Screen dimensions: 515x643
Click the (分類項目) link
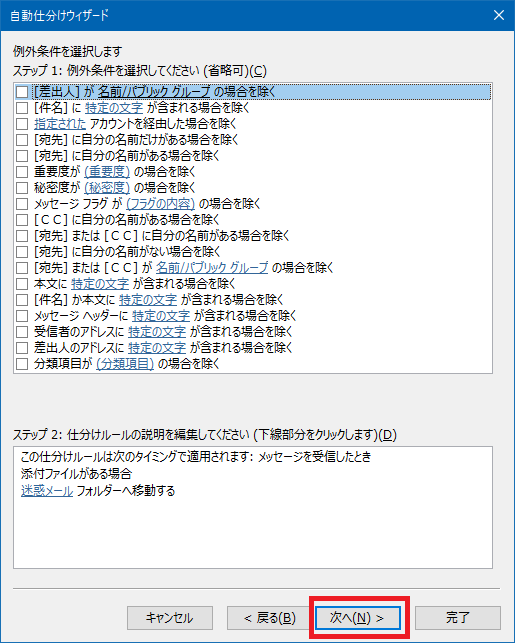125,364
